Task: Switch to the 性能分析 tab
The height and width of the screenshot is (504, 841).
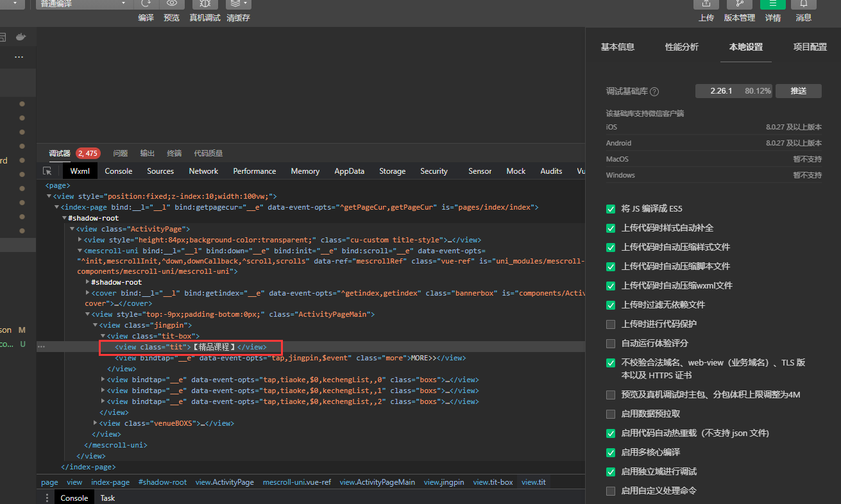Action: coord(681,47)
